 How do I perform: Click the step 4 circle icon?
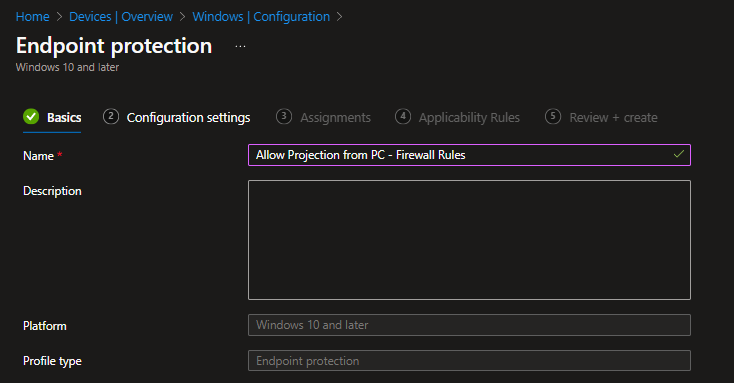pyautogui.click(x=403, y=116)
